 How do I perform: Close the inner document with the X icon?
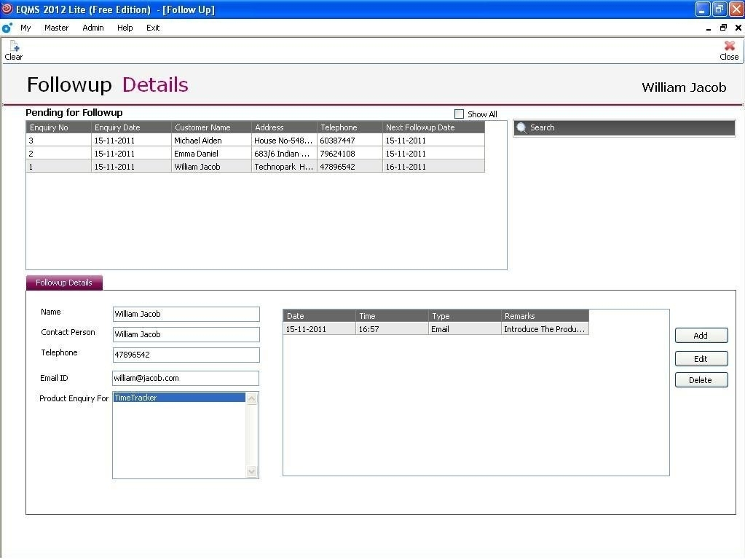point(738,28)
